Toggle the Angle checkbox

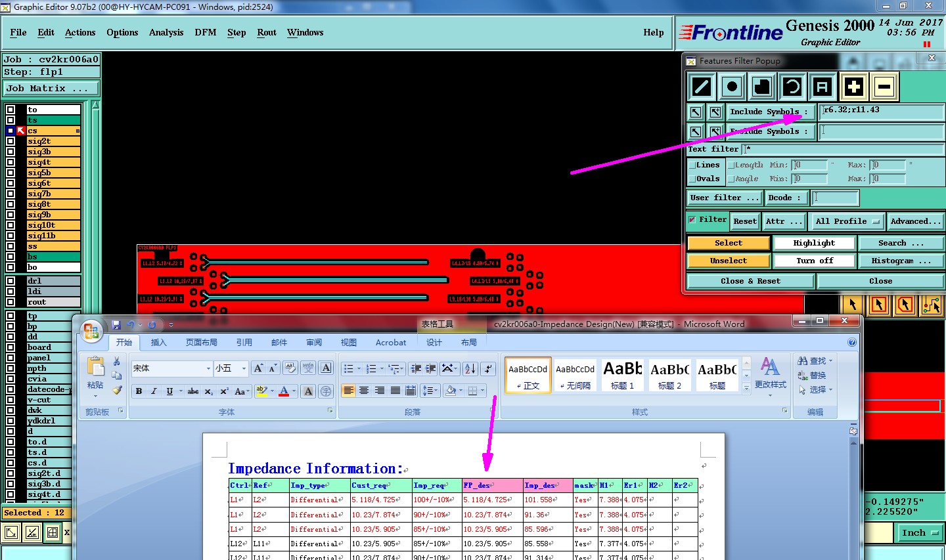731,179
